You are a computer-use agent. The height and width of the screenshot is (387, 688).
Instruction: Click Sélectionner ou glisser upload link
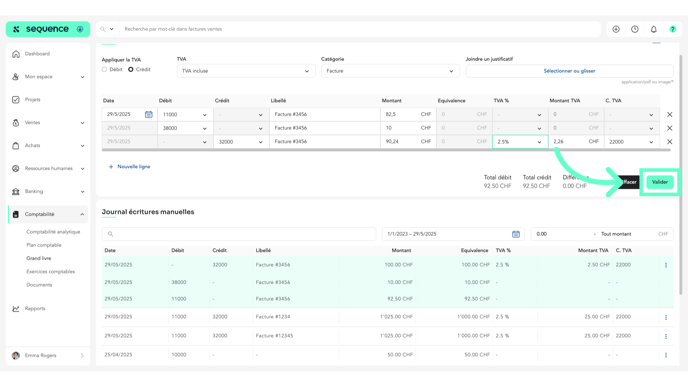coord(569,71)
